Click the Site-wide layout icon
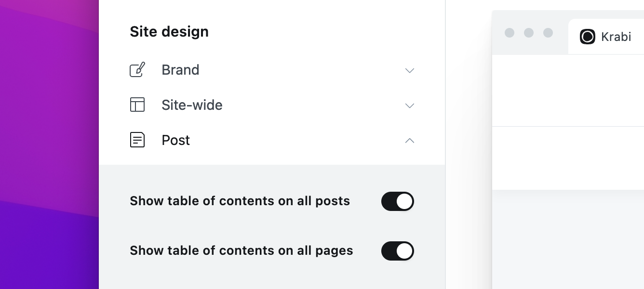 (x=137, y=105)
